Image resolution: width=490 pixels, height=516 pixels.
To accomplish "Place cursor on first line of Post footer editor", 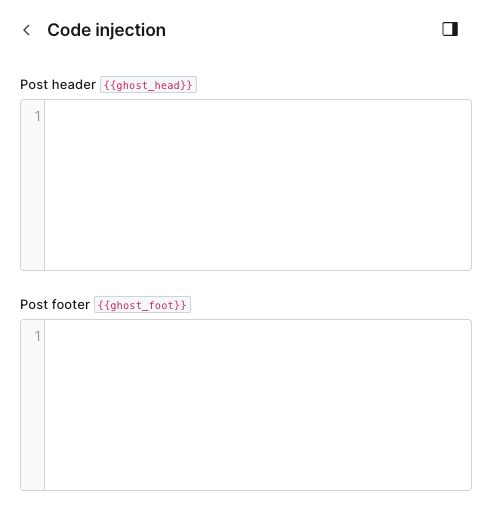I will coord(258,336).
